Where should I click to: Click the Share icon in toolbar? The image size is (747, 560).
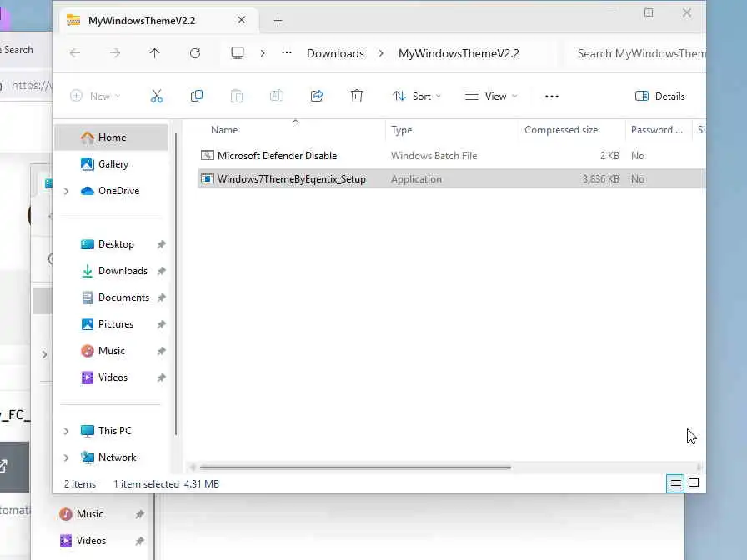click(x=317, y=96)
